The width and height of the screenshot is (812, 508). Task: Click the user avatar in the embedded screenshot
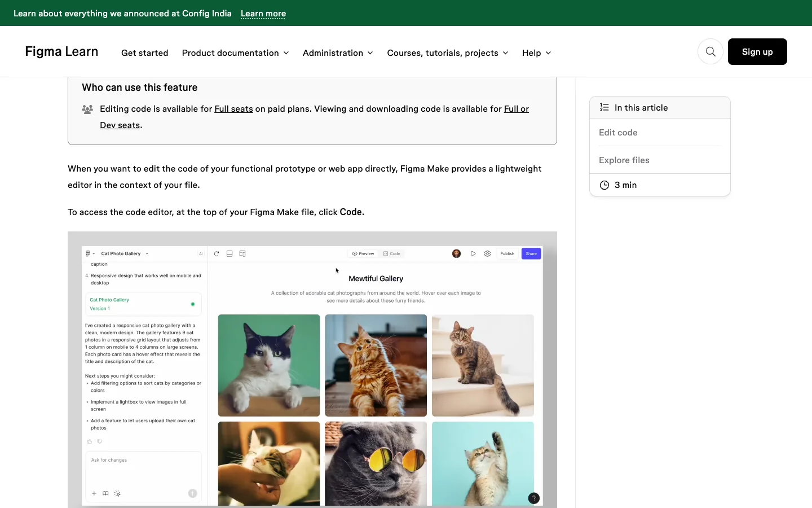(457, 254)
